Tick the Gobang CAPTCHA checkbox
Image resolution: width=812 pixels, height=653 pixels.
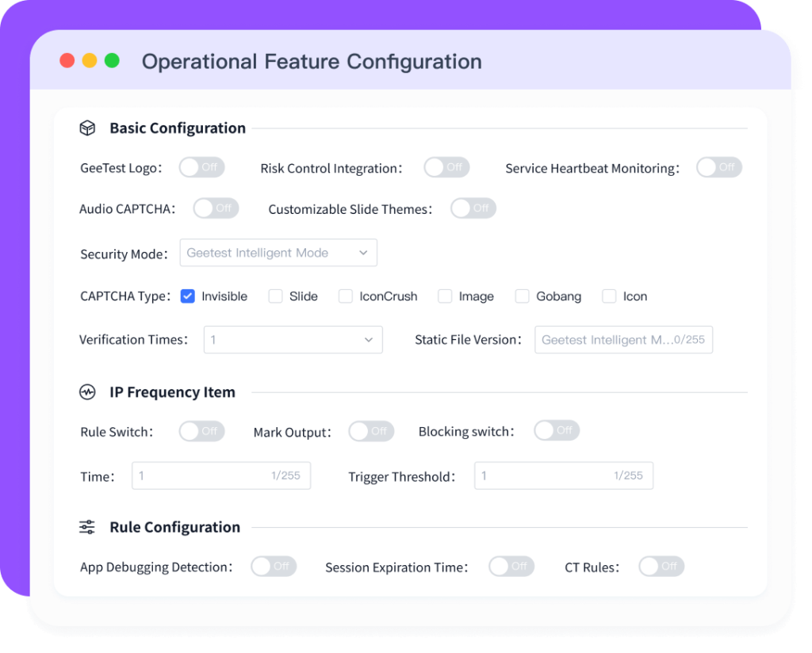tap(522, 296)
